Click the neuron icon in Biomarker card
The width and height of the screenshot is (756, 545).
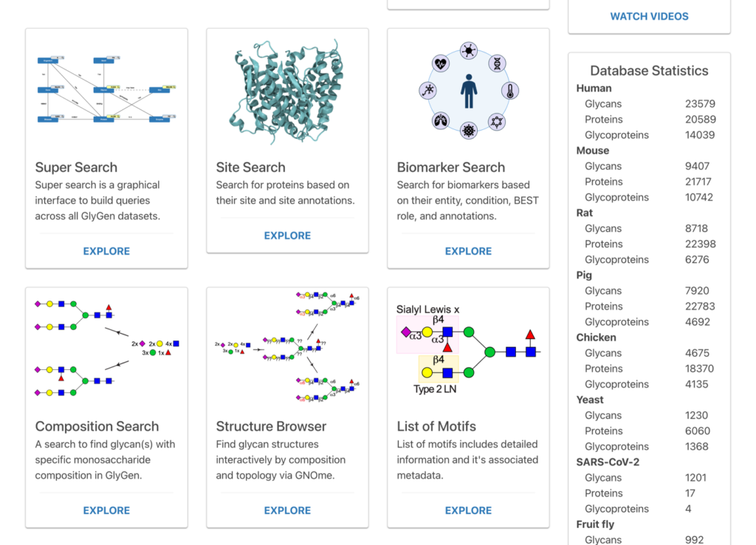click(428, 91)
